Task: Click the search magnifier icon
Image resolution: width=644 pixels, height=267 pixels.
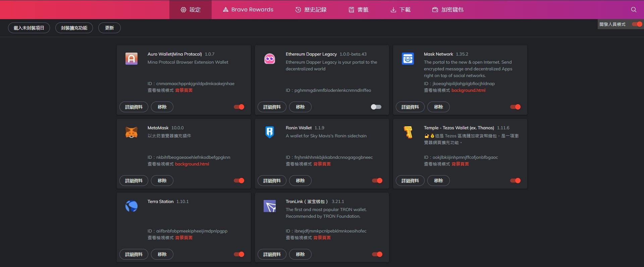Action: (x=634, y=10)
